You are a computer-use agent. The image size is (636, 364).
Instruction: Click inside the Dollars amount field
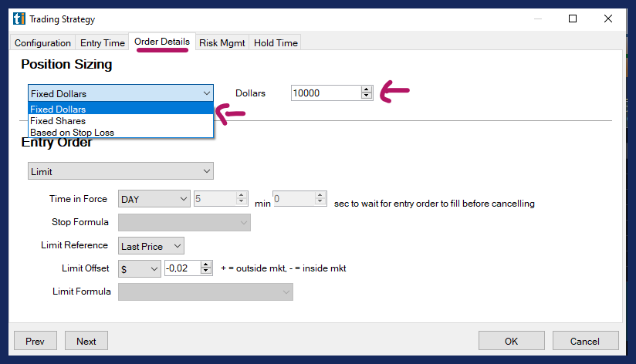click(324, 93)
